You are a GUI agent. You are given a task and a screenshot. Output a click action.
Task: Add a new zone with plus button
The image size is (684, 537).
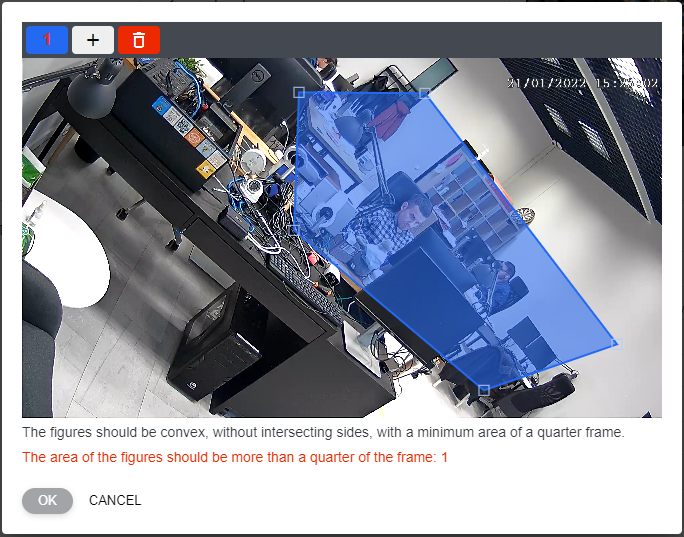tap(93, 40)
